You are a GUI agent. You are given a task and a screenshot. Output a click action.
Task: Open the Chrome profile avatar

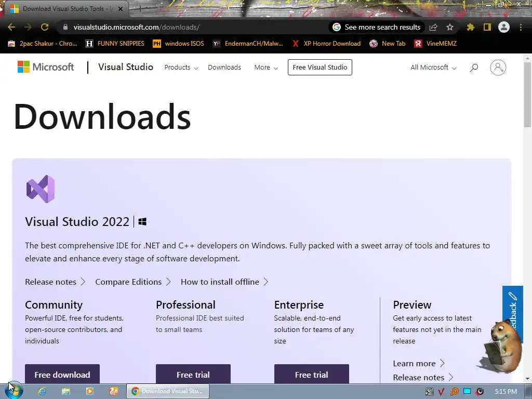(504, 27)
